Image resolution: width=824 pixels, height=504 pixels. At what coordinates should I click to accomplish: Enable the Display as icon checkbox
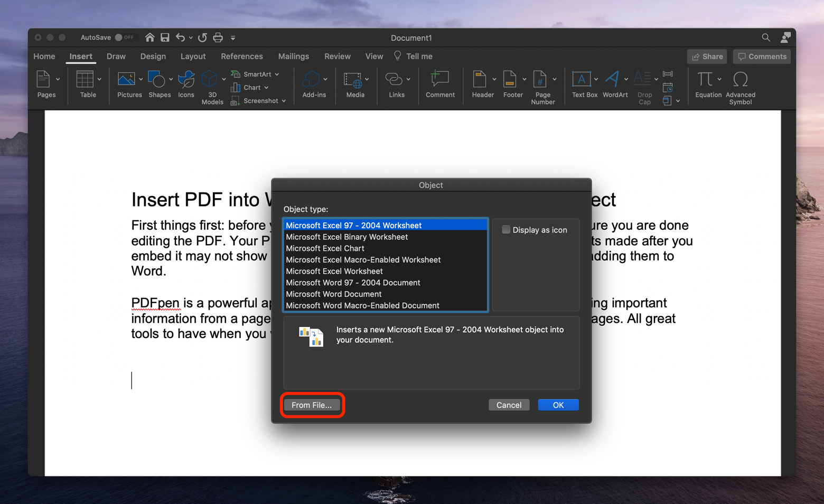tap(506, 229)
